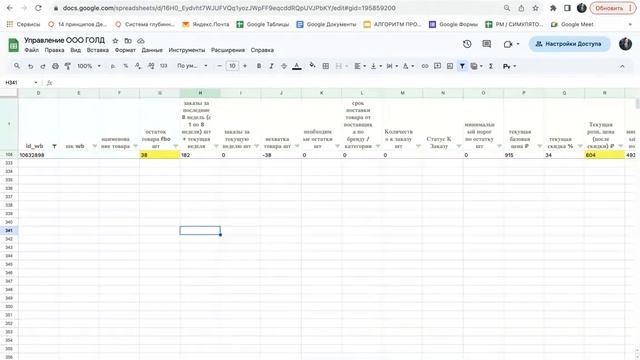The width and height of the screenshot is (640, 360).
Task: Open the Google Sheets home icon
Action: click(x=13, y=45)
